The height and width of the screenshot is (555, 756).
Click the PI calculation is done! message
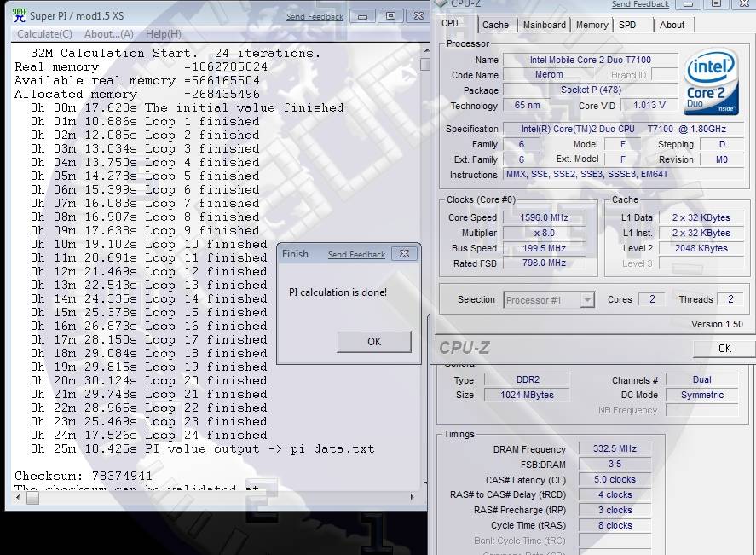(x=338, y=292)
